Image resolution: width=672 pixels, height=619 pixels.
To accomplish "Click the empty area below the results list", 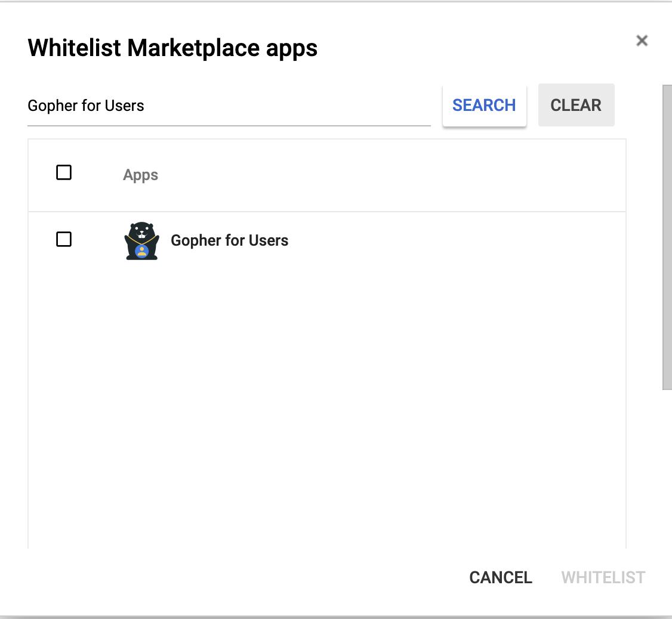I will [326, 417].
